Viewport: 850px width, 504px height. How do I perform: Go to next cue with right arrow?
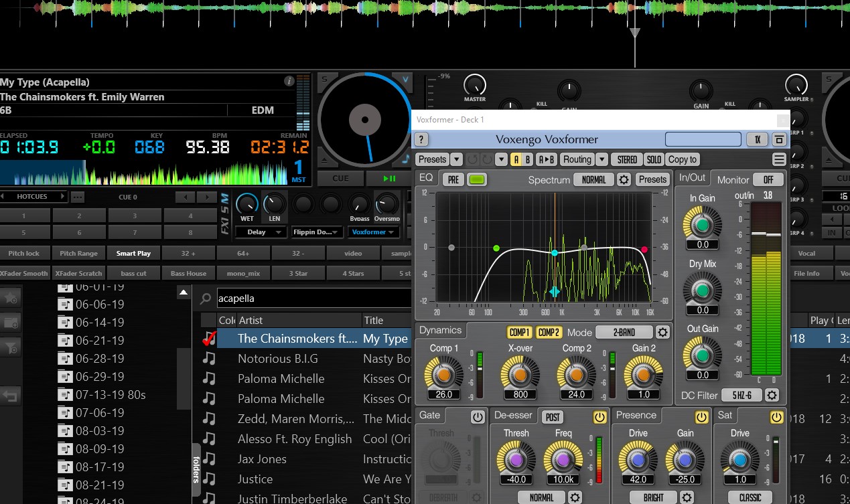coord(206,197)
